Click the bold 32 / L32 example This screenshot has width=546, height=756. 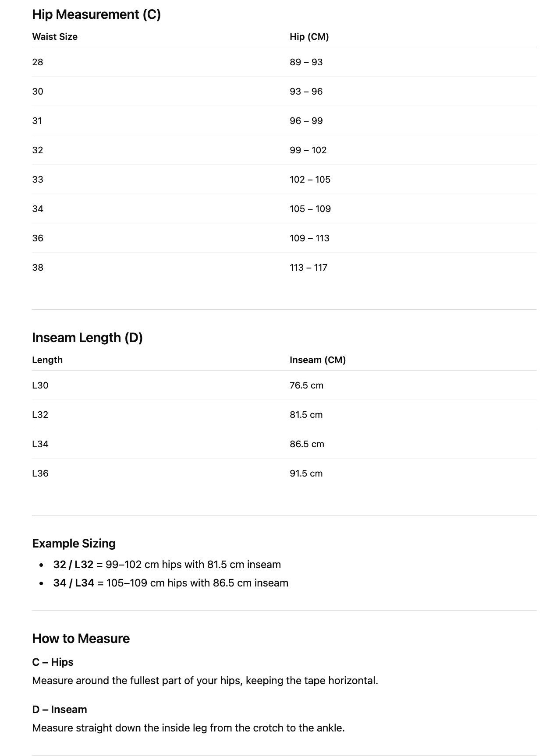[x=73, y=565]
